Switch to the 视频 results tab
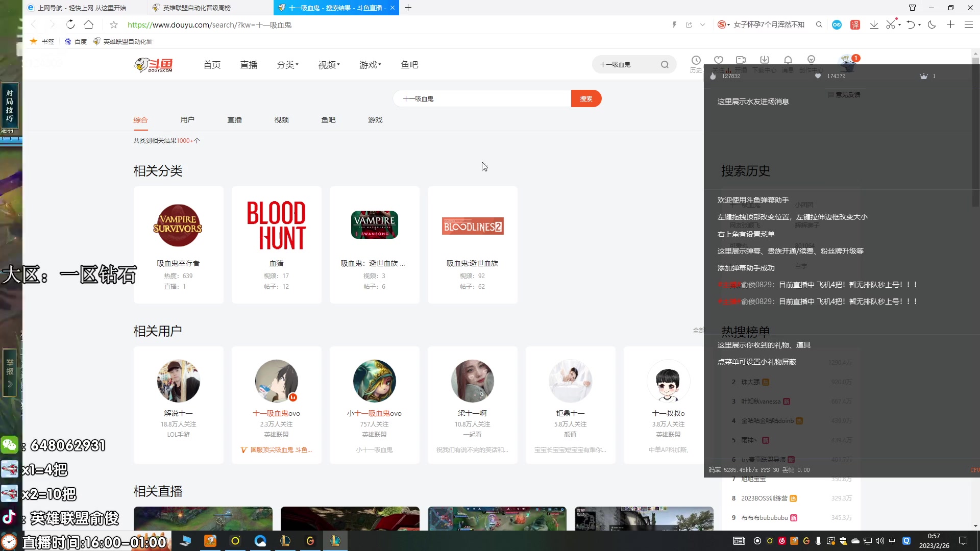980x551 pixels. [281, 120]
